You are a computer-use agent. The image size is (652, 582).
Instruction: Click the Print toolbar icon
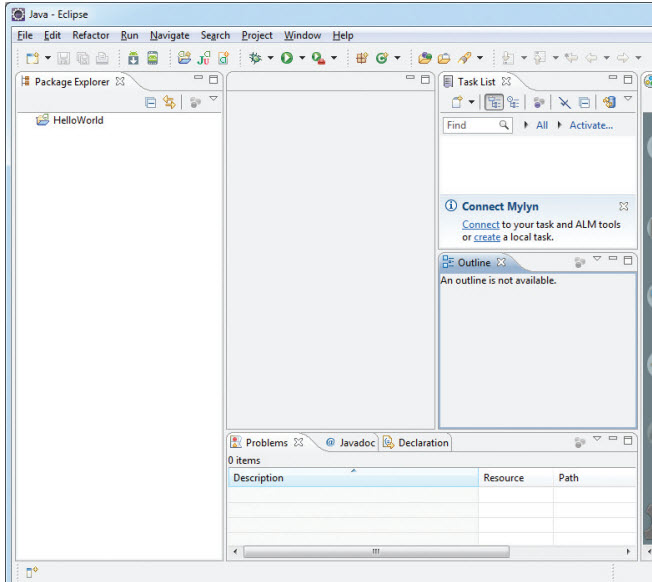point(102,58)
